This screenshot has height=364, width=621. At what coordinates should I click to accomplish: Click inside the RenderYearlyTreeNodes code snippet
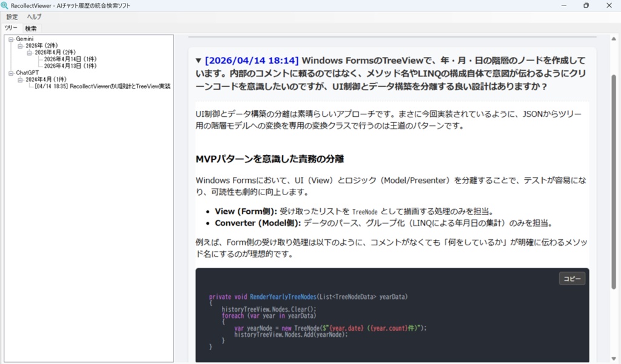tap(364, 315)
